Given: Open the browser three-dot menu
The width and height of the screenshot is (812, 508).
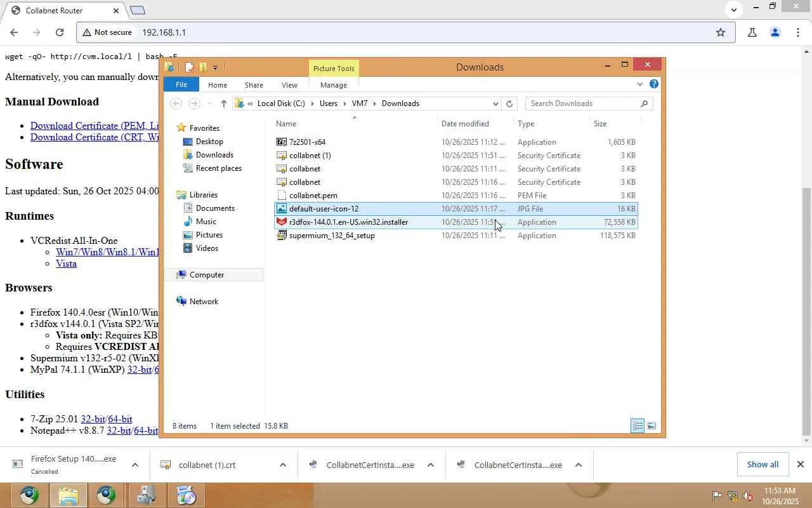Looking at the screenshot, I should 798,32.
